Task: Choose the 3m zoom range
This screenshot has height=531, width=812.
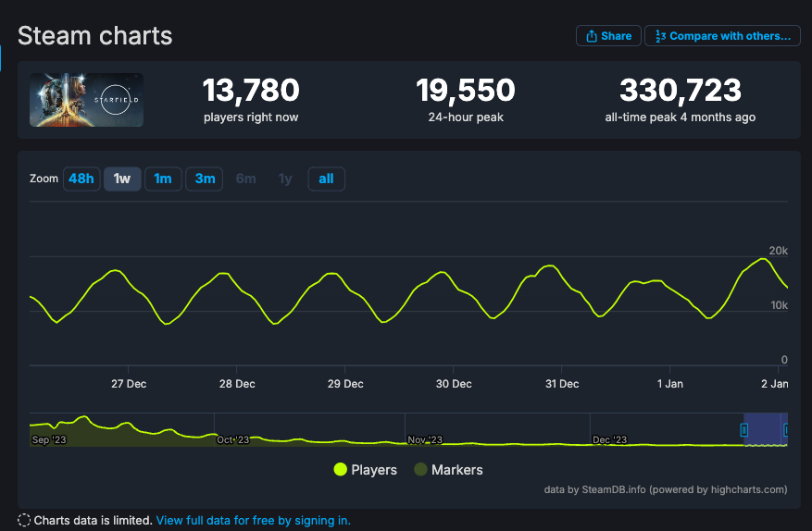Action: pos(204,179)
